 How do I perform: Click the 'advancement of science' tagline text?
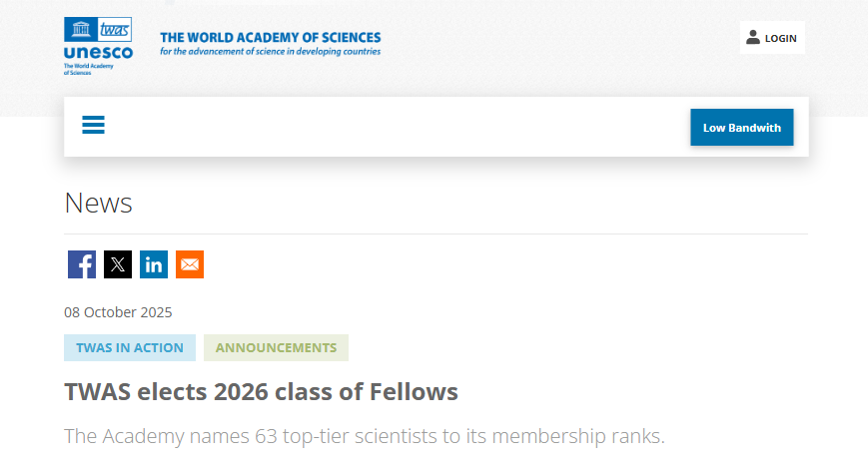coord(270,52)
